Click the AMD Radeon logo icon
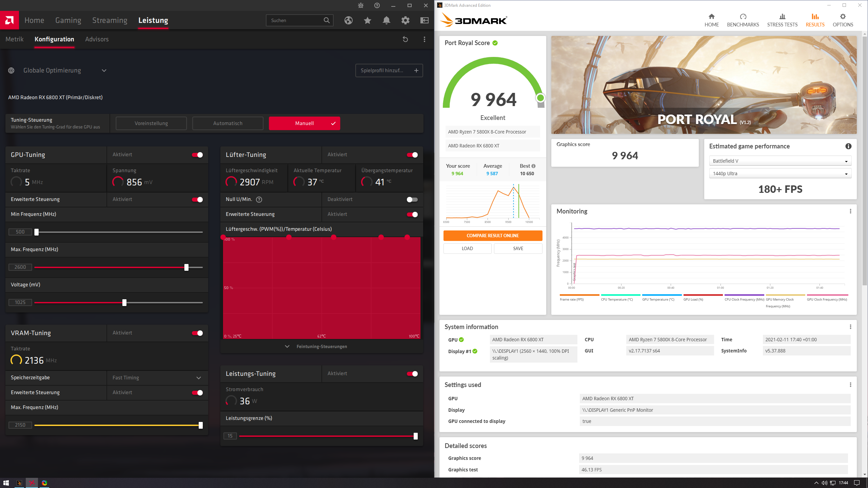Screen dimensions: 868x488 (9, 20)
